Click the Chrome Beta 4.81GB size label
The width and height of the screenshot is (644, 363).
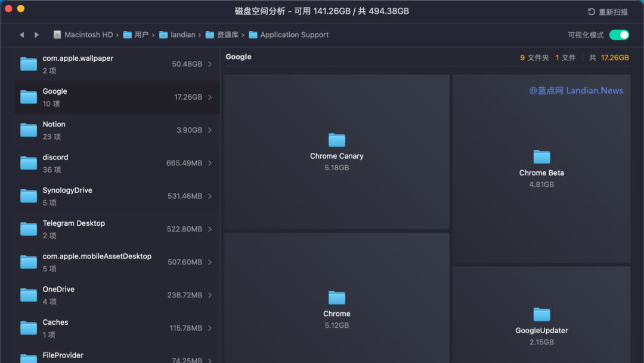tap(541, 184)
